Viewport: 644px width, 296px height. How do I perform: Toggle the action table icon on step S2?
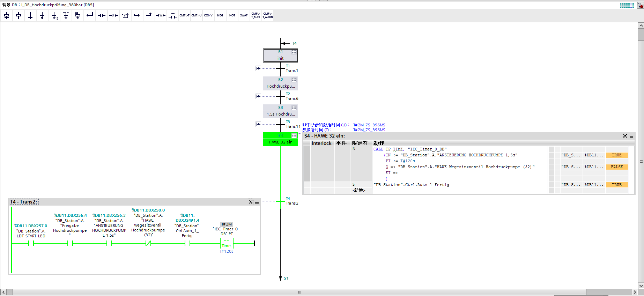294,80
